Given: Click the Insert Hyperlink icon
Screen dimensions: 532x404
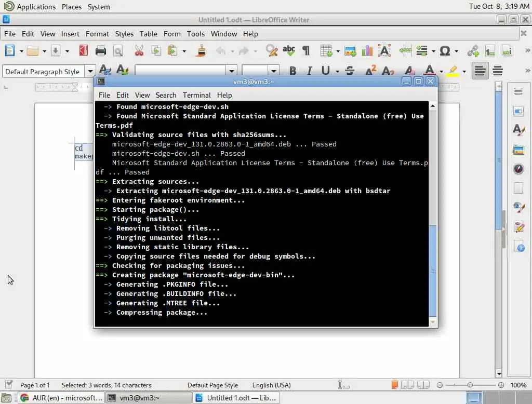Looking at the screenshot, I should click(x=473, y=51).
